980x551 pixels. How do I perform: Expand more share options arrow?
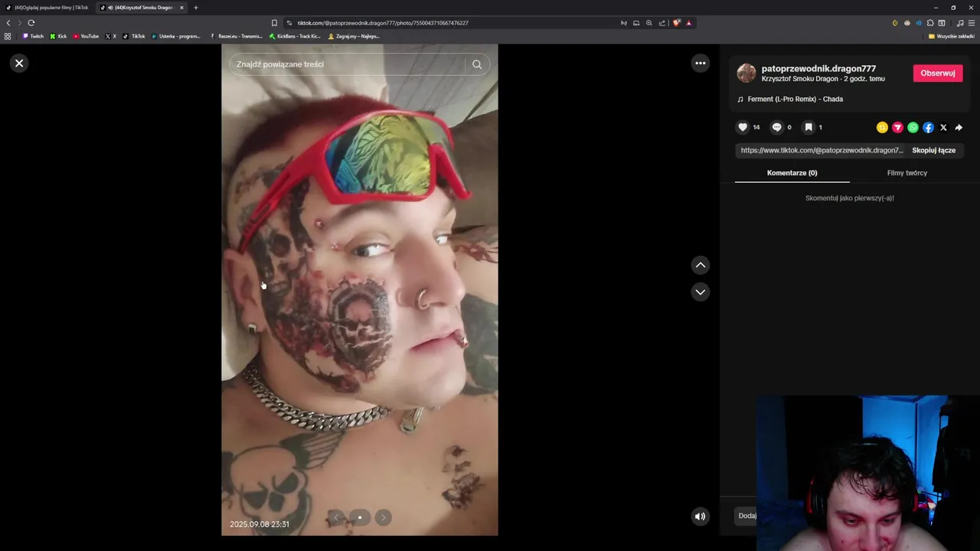(x=959, y=128)
